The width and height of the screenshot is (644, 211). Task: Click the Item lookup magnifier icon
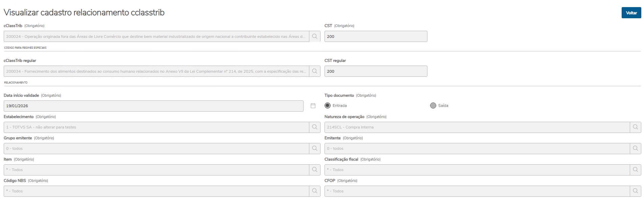pos(315,170)
